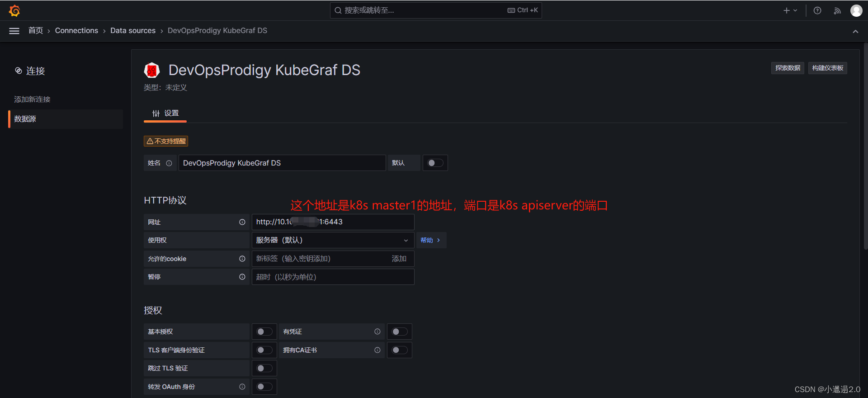
Task: Click the info icon in 暂停 row
Action: tap(242, 277)
